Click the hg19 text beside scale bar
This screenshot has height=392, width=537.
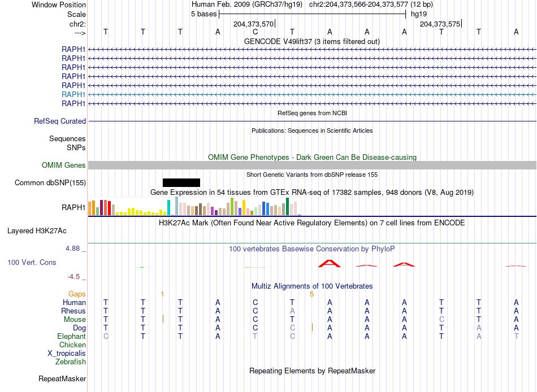(x=419, y=14)
